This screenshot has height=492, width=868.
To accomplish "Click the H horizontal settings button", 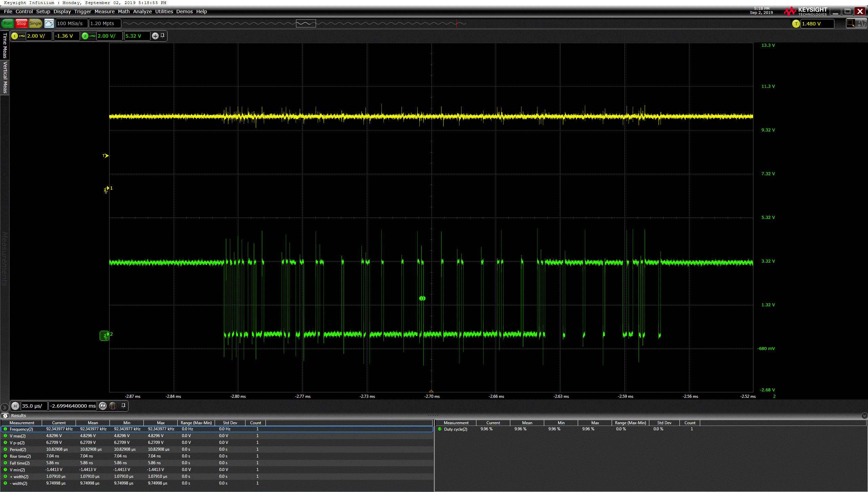I will [15, 406].
